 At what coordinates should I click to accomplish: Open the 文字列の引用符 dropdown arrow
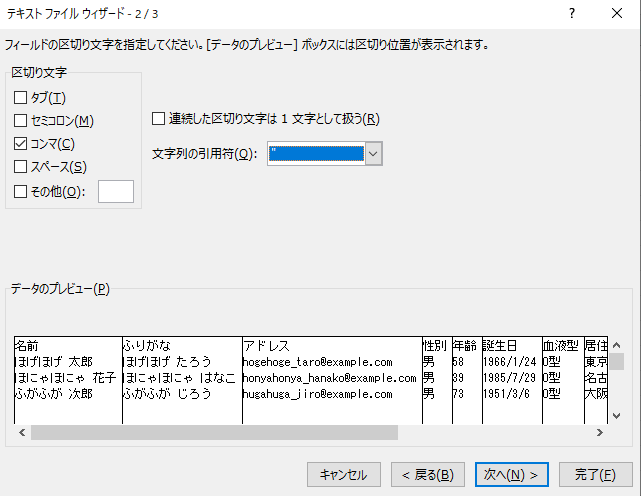pos(373,154)
